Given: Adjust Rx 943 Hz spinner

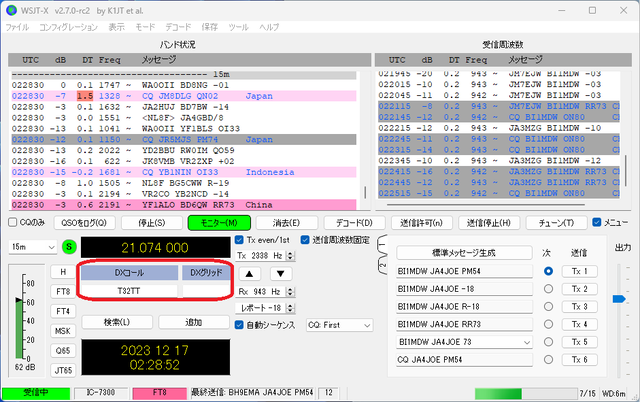Looking at the screenshot, I should (290, 292).
